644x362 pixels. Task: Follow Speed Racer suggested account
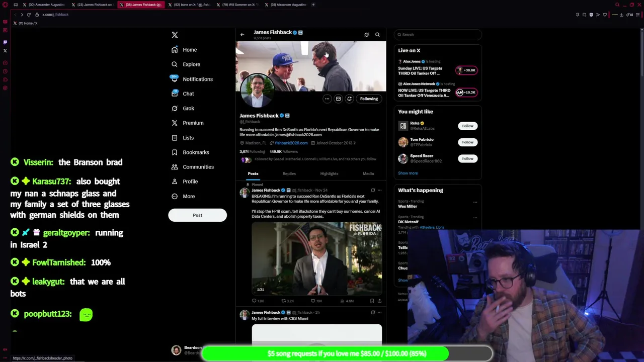pos(467,158)
